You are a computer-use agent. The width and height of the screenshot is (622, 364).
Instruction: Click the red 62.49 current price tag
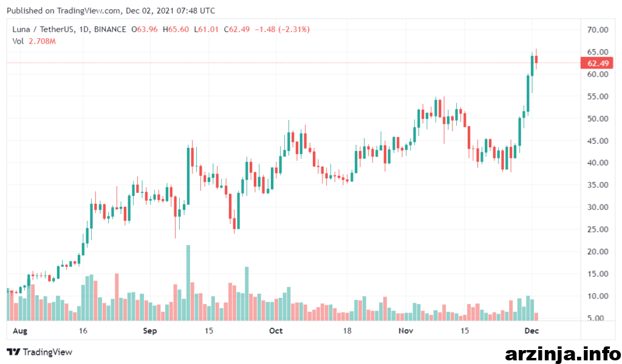coord(596,63)
